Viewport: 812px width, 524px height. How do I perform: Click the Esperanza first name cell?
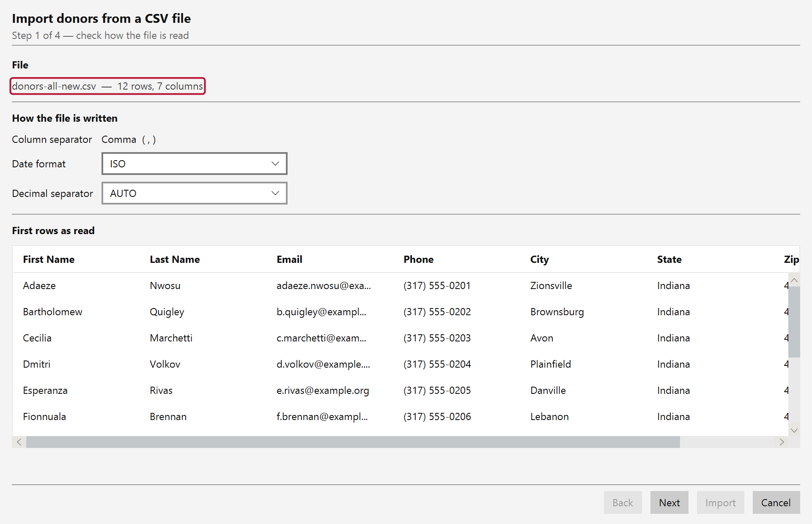pos(45,390)
